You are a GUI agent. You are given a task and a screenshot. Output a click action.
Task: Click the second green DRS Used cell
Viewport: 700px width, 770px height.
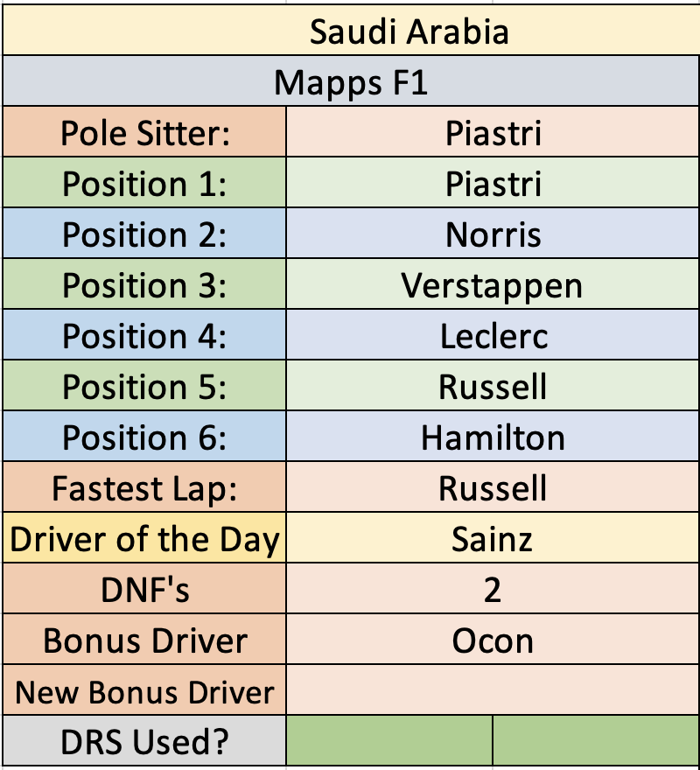tap(597, 740)
